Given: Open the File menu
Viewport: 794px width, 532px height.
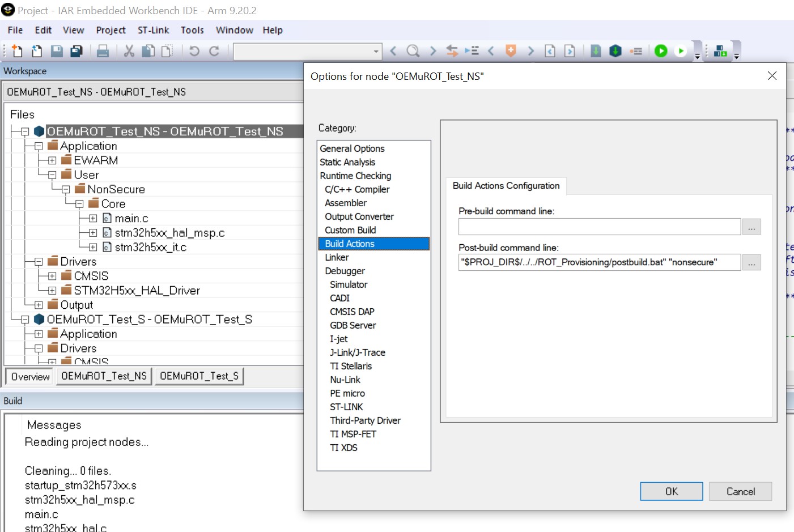Looking at the screenshot, I should point(15,30).
